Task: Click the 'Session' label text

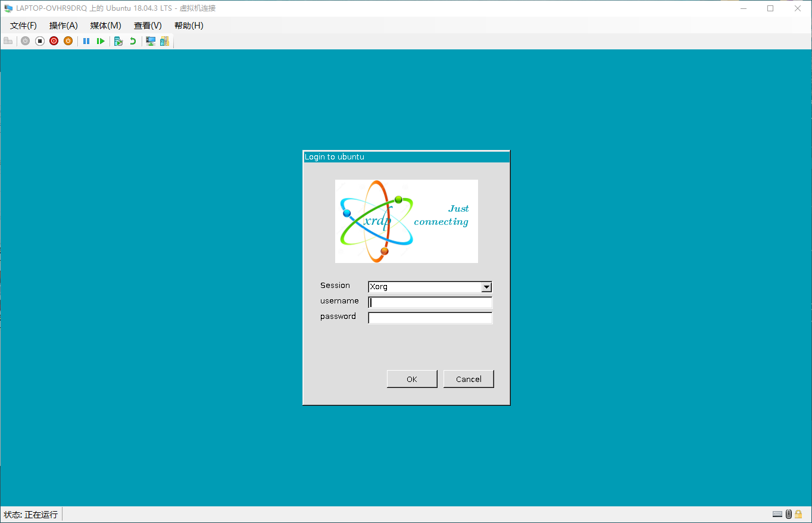Action: (335, 286)
